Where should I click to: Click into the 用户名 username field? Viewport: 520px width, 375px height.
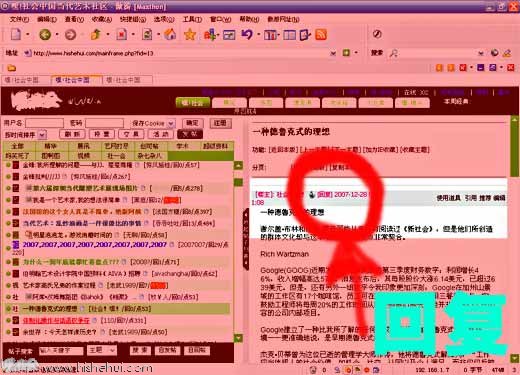(44, 123)
